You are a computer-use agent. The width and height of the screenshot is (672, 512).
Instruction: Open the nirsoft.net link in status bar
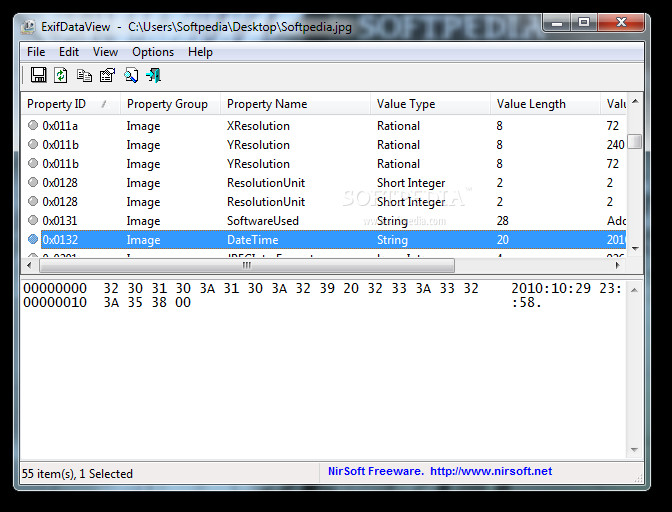tap(490, 471)
